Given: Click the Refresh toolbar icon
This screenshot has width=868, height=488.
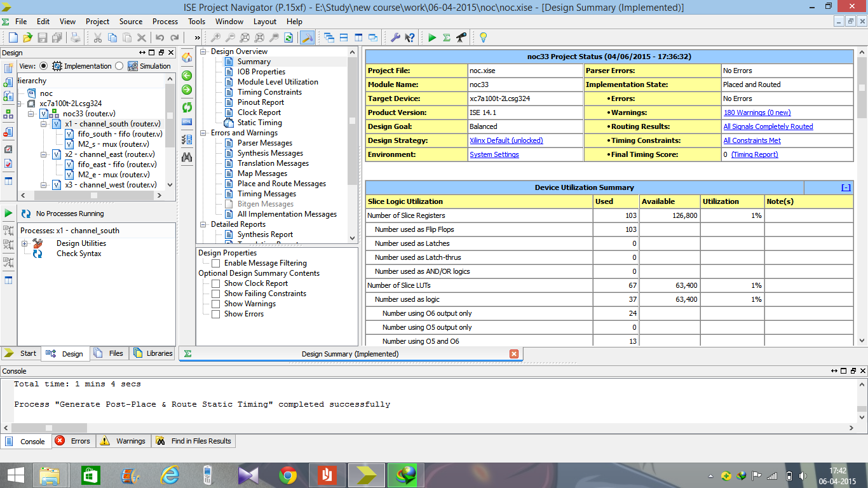Looking at the screenshot, I should tap(288, 37).
